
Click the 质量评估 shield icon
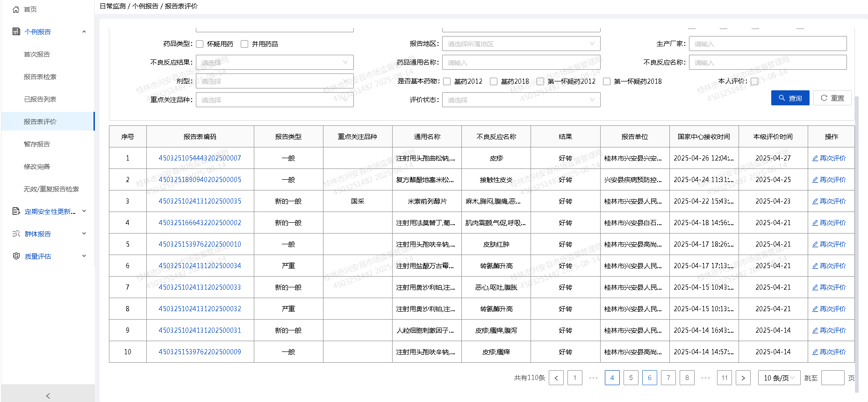pos(16,256)
